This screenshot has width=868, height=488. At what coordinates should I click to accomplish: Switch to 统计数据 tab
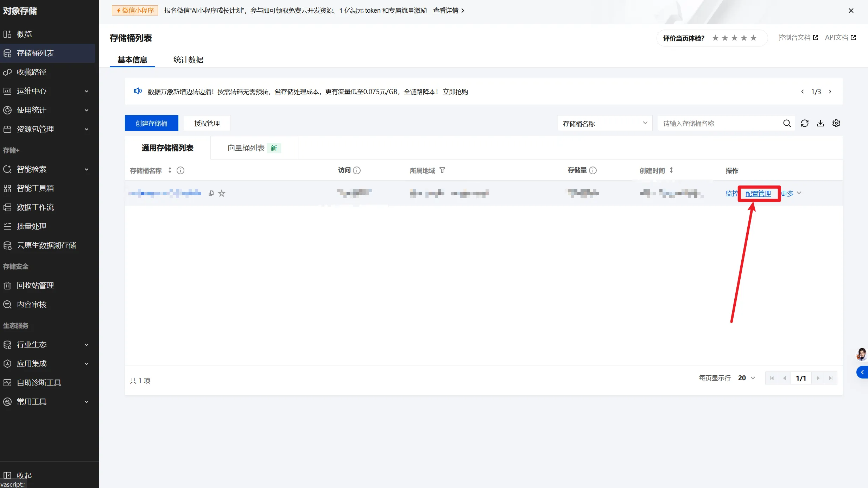point(188,60)
